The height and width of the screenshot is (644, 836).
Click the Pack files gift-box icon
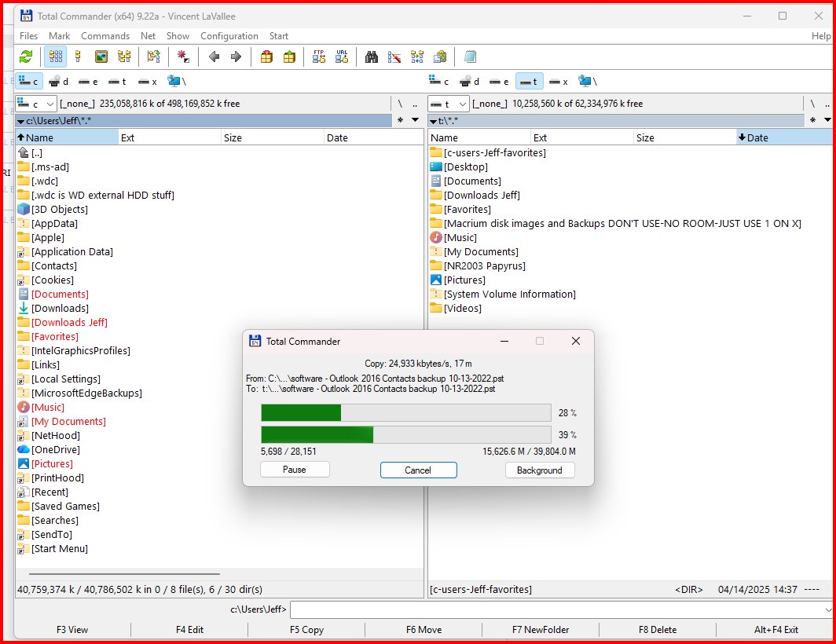pyautogui.click(x=266, y=57)
